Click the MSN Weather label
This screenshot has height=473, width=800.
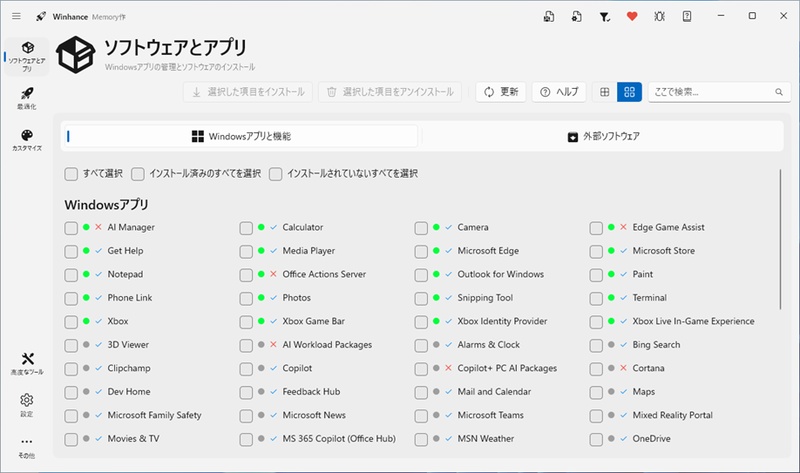[x=486, y=438]
